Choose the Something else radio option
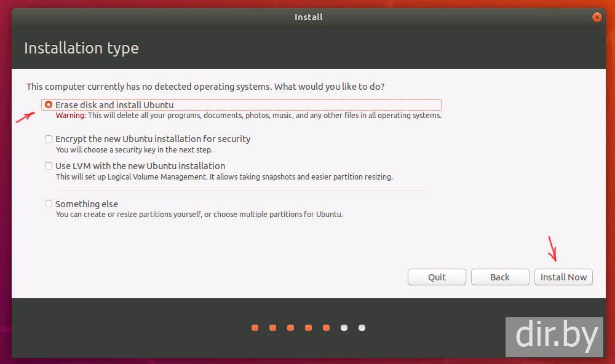615x364 pixels. [x=48, y=204]
